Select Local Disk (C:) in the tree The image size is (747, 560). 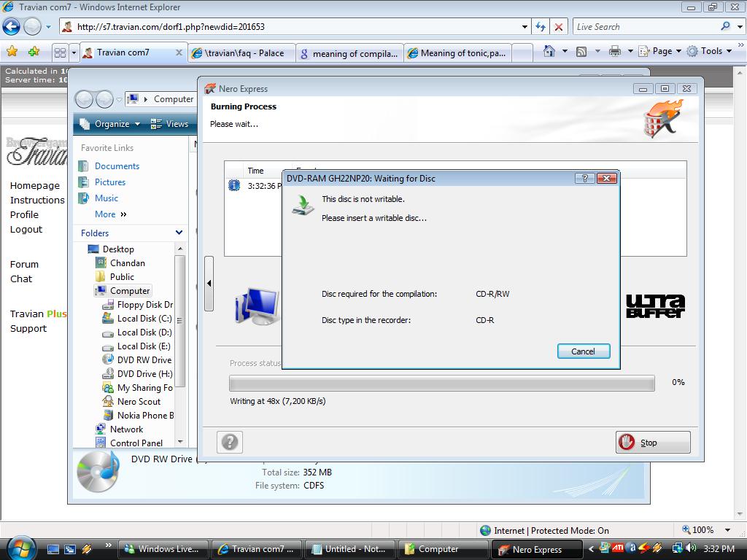coord(144,319)
